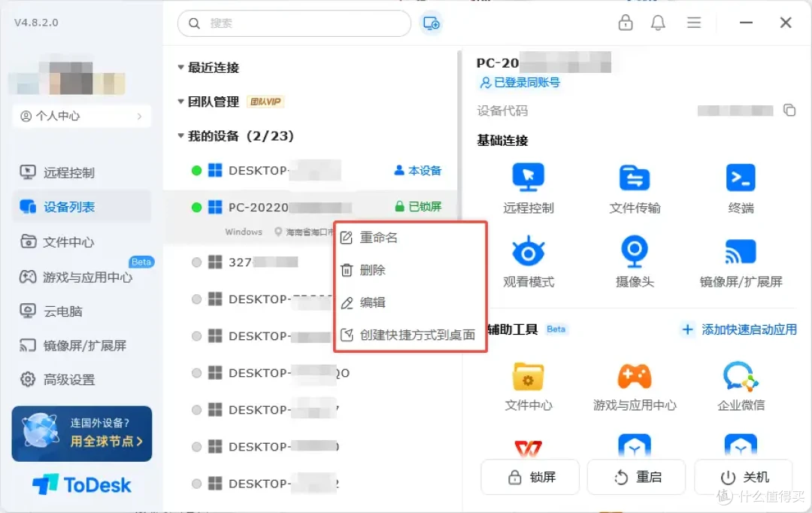Viewport: 812px width, 513px height.
Task: Go to 远程控制 in the left sidebar
Action: coord(82,172)
